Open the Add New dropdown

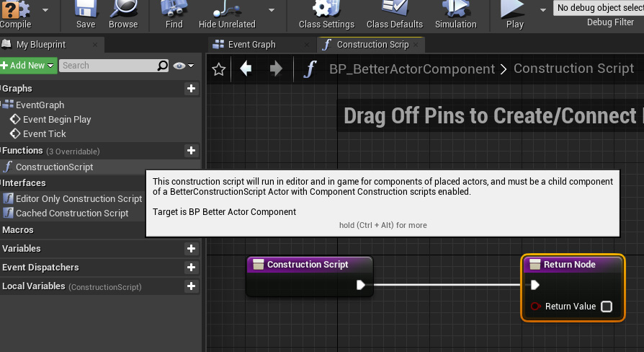click(x=28, y=66)
